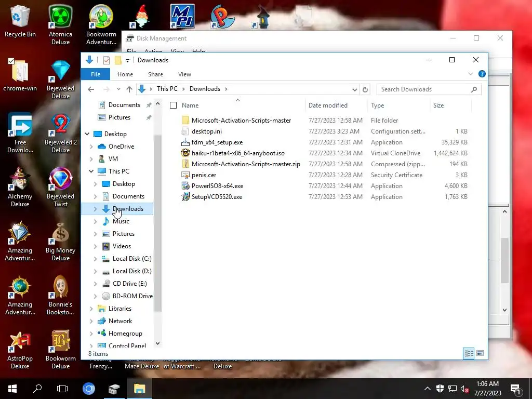Screen dimensions: 532x399
Task: Open Chromium from the taskbar
Action: click(x=89, y=389)
